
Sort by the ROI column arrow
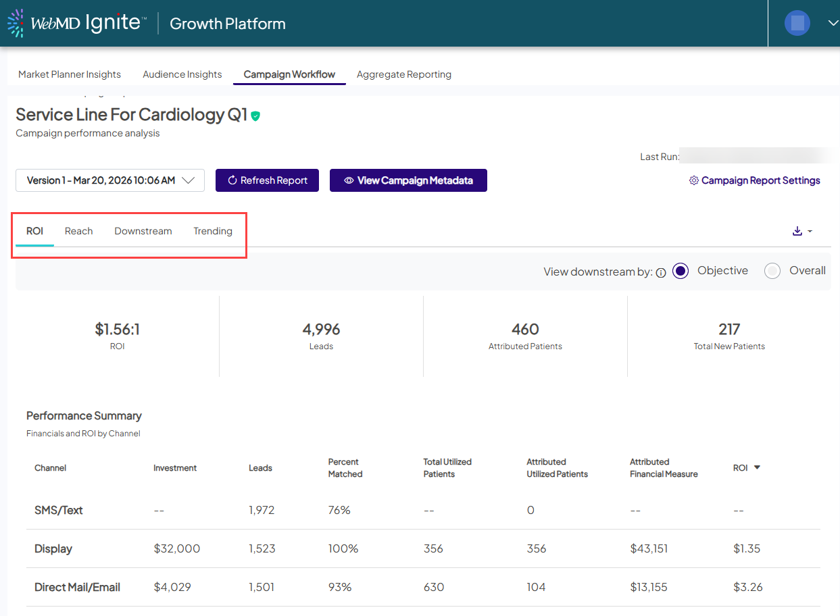(757, 467)
